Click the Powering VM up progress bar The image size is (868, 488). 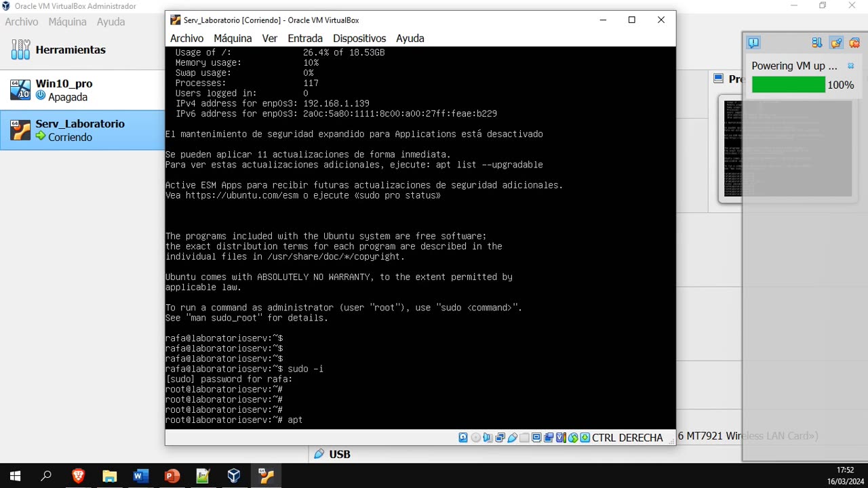click(789, 85)
